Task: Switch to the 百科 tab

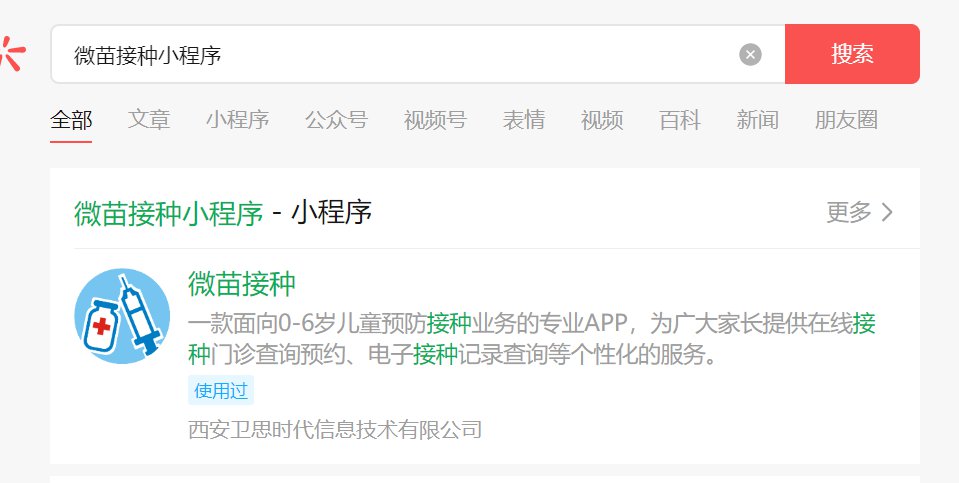Action: (x=679, y=120)
